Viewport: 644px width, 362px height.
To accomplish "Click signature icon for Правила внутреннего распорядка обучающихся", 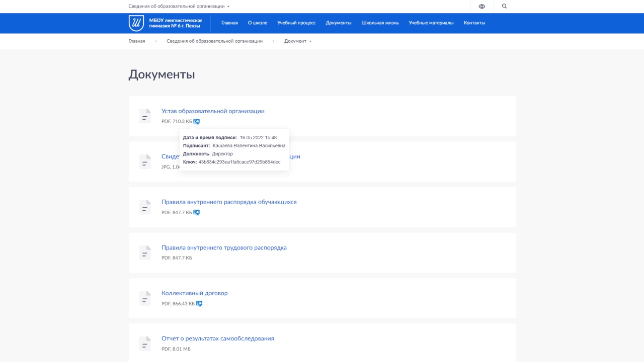I will [197, 213].
